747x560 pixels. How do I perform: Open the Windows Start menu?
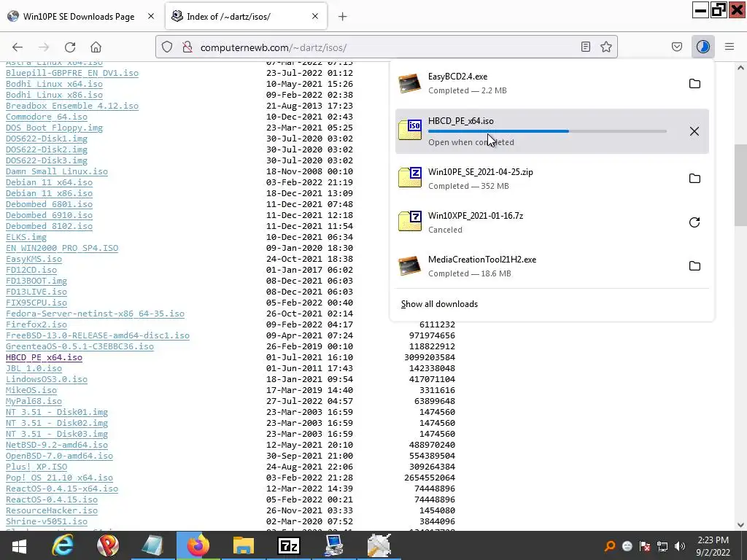pyautogui.click(x=19, y=545)
